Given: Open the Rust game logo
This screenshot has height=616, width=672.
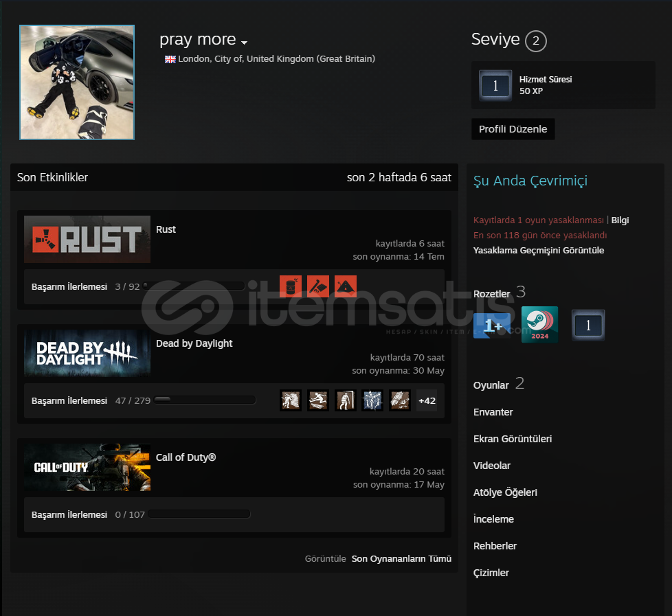Looking at the screenshot, I should [x=87, y=239].
